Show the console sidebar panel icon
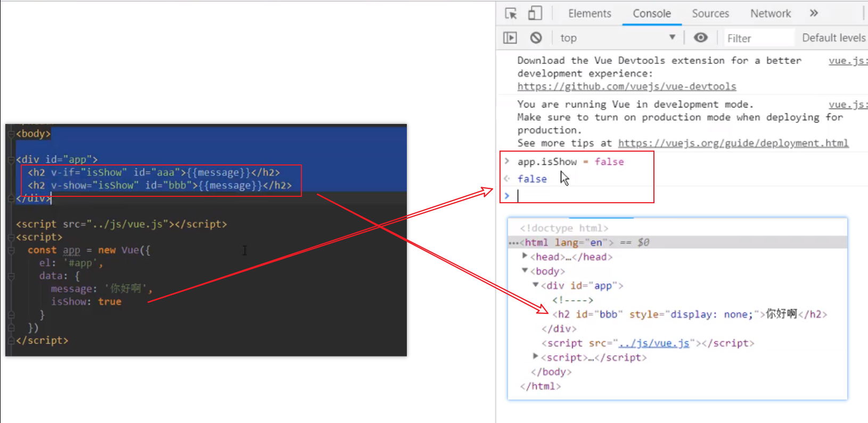Viewport: 868px width, 423px height. pyautogui.click(x=510, y=38)
